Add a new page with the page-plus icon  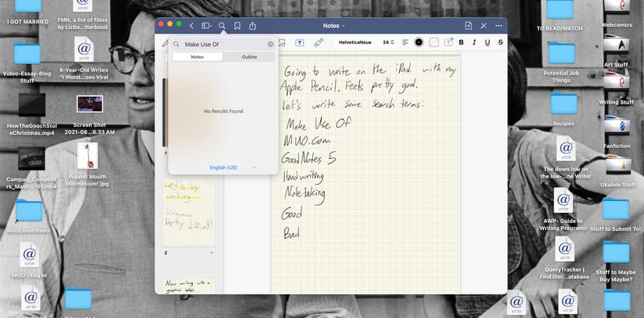pos(468,26)
